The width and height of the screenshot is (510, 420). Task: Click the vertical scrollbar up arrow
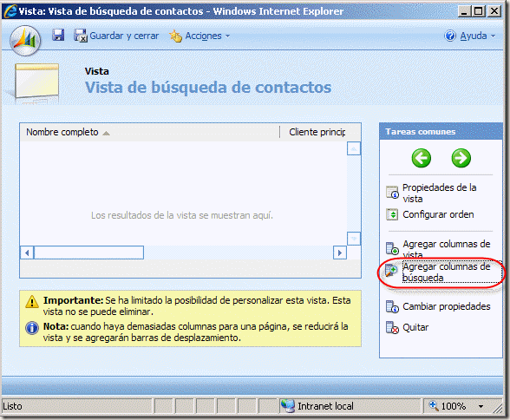(x=354, y=148)
